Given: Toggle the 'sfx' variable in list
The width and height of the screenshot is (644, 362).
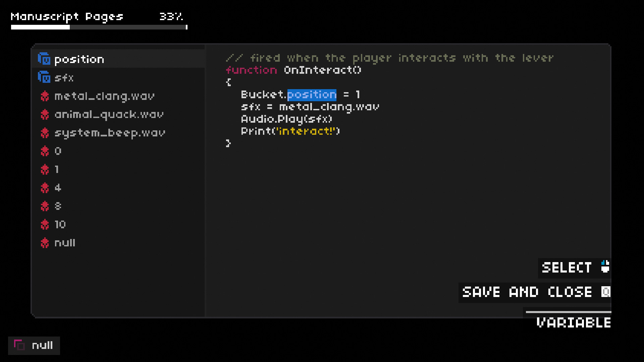Looking at the screenshot, I should click(64, 78).
